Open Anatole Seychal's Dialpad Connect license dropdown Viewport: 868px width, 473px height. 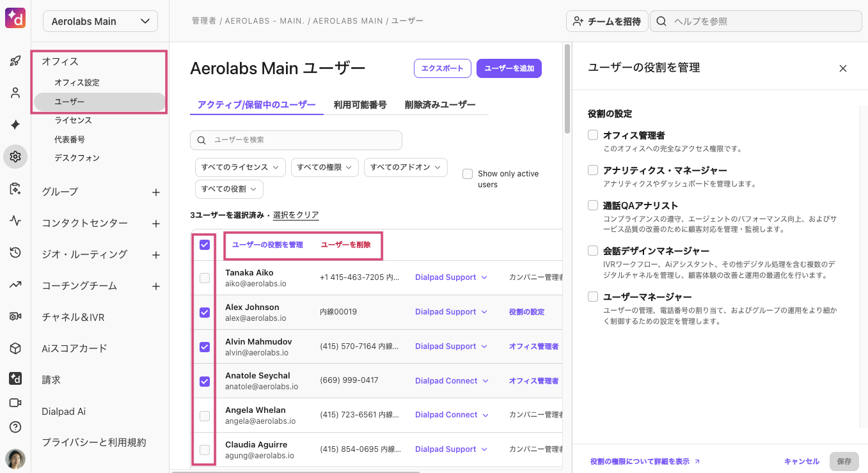[x=452, y=381]
